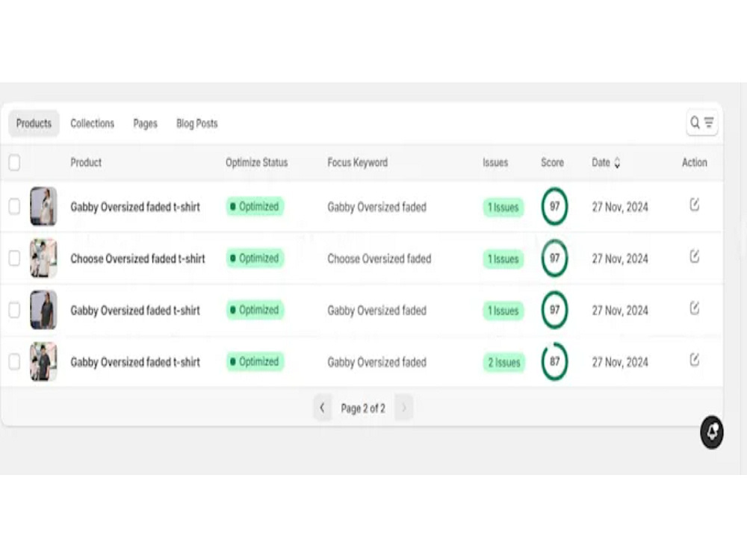747x560 pixels.
Task: Click the search magnifier icon
Action: coord(695,123)
